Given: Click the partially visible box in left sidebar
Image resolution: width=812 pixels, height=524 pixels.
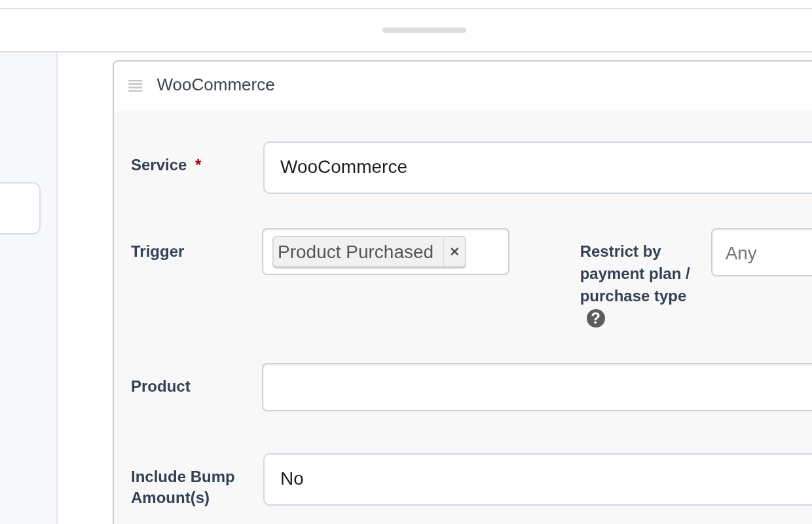Looking at the screenshot, I should pos(20,208).
